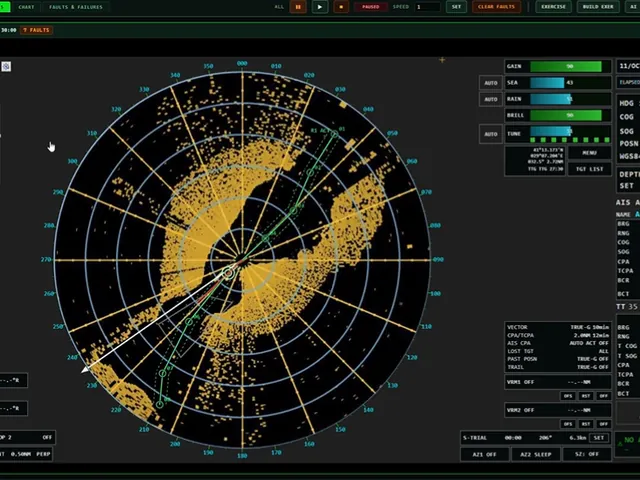This screenshot has height=480, width=640.
Task: Start the simulation with the play button
Action: point(320,7)
